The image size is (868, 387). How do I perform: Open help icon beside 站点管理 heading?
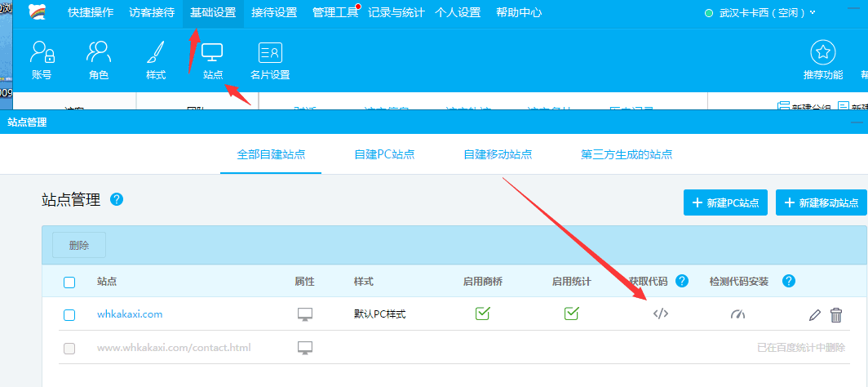pos(116,199)
